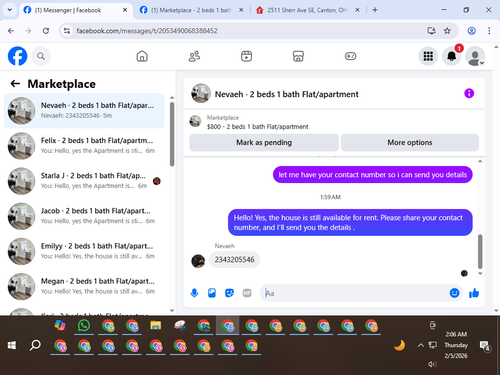Image resolution: width=500 pixels, height=375 pixels.
Task: Open a new browser tab with plus
Action: click(375, 10)
